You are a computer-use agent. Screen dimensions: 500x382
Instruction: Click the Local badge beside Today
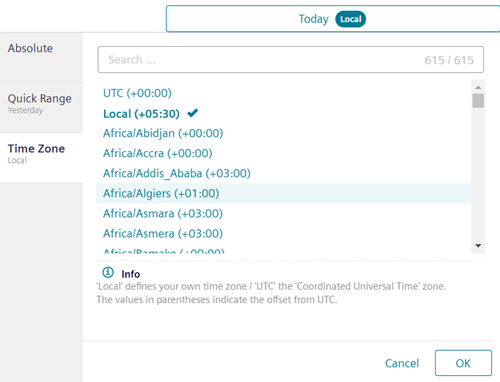(350, 19)
